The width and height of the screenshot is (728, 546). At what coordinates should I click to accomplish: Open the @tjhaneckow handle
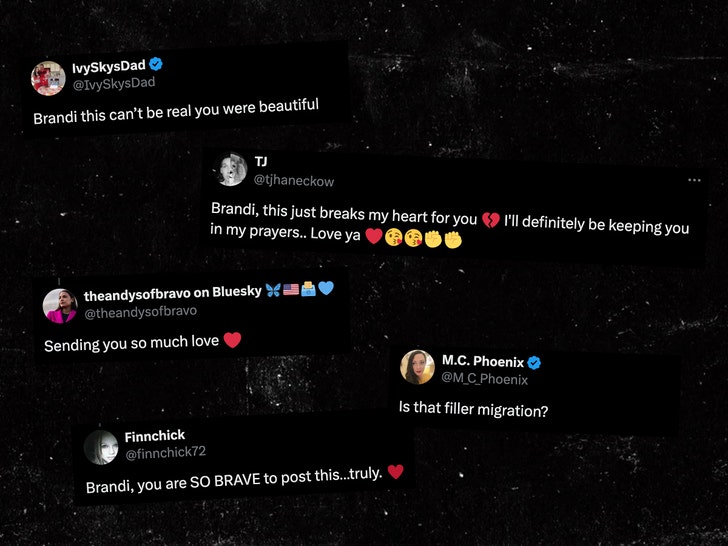[x=293, y=180]
